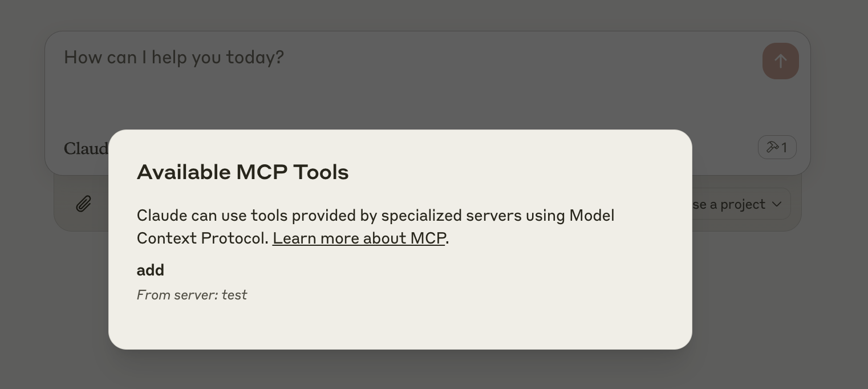Select the Claude model name label

pyautogui.click(x=86, y=148)
